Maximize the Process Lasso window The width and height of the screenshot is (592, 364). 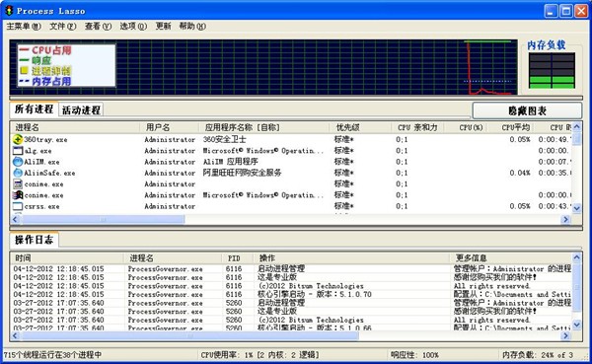[x=566, y=11]
